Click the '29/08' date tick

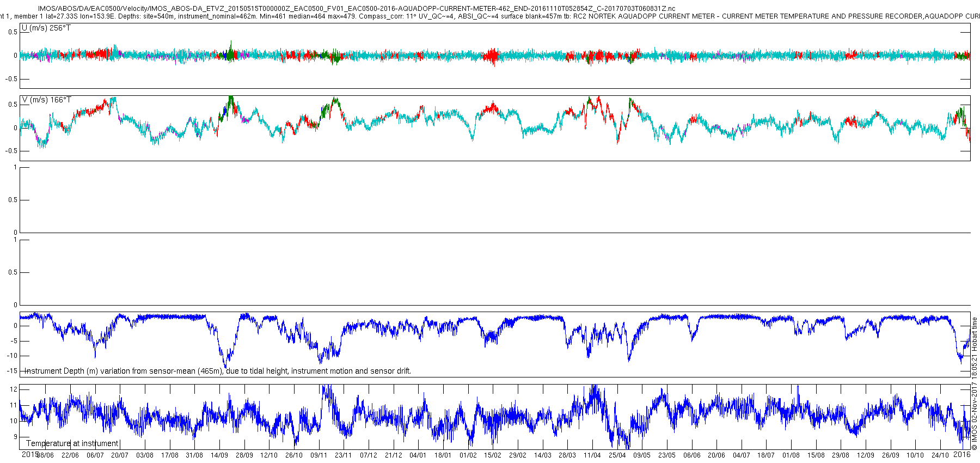(841, 455)
